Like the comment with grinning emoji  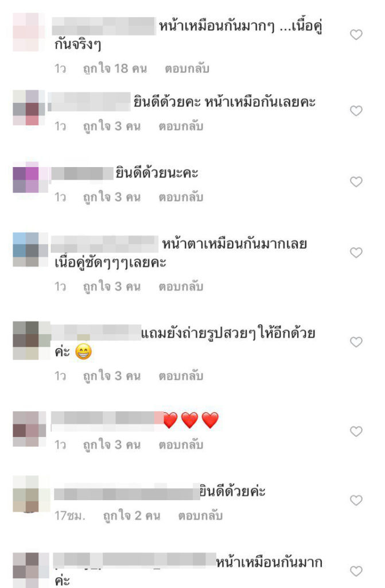pyautogui.click(x=356, y=342)
